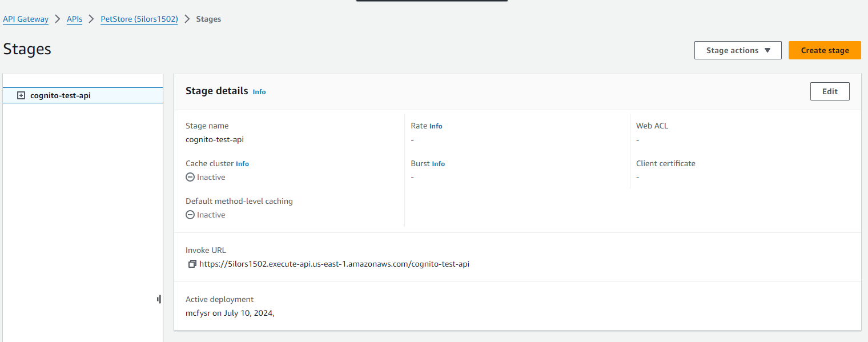The height and width of the screenshot is (342, 868).
Task: Go to API Gateway breadcrumb
Action: point(26,19)
